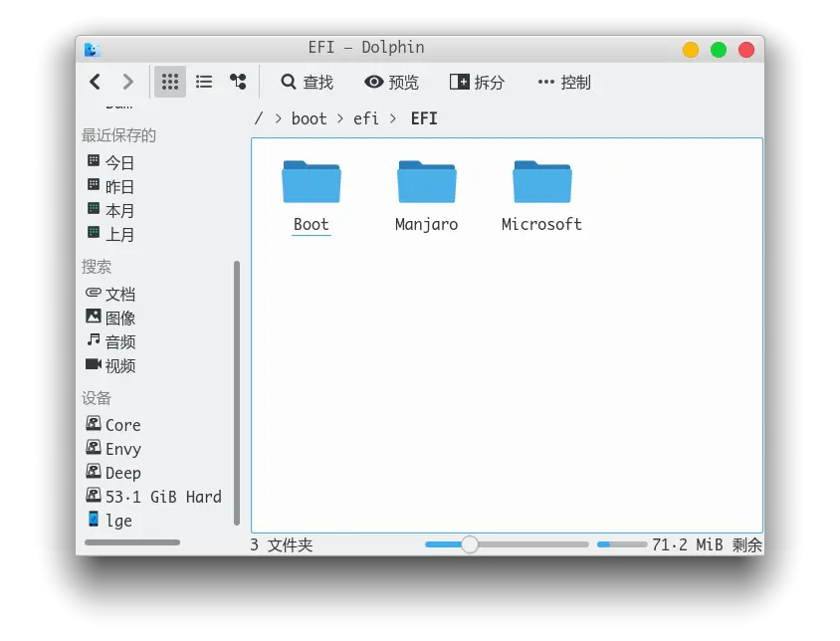Open the Deep device
Screen dimensions: 840x641
point(123,472)
